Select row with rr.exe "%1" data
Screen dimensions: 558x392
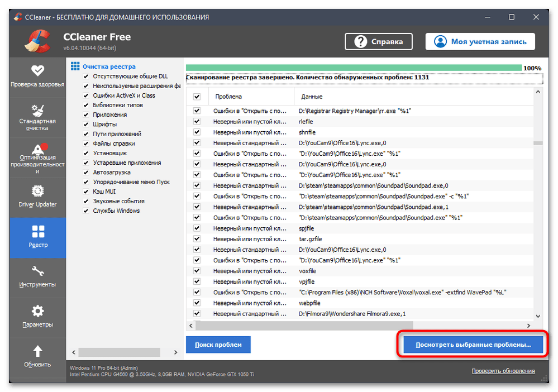coord(359,111)
